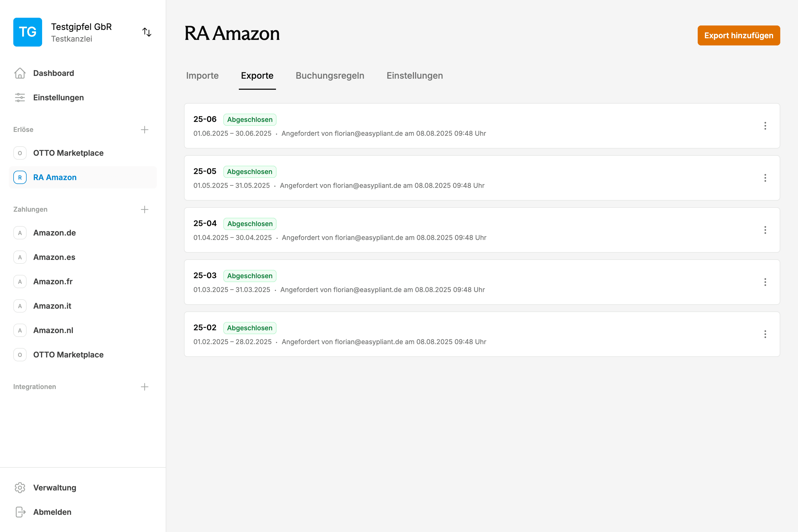Open the kebab menu for export 25-06
The height and width of the screenshot is (532, 798).
765,126
